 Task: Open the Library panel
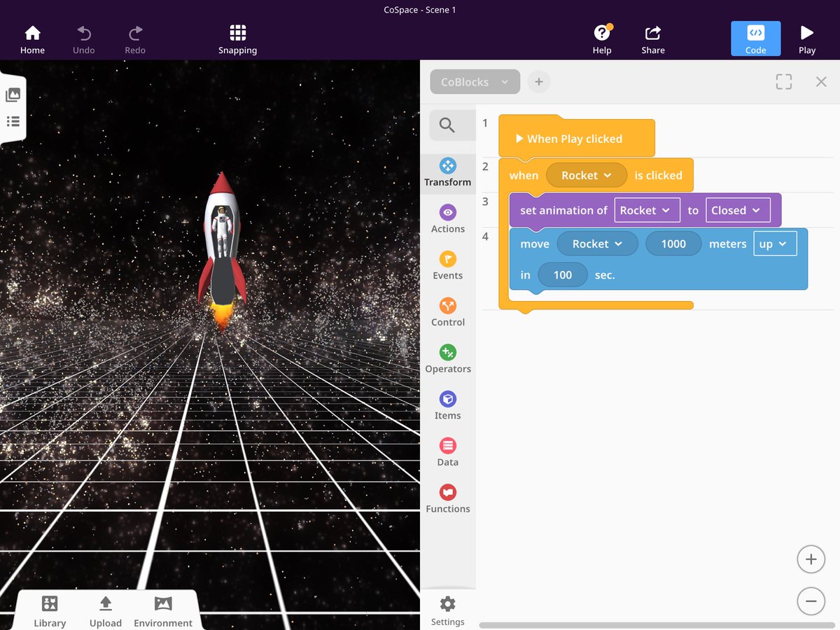50,611
